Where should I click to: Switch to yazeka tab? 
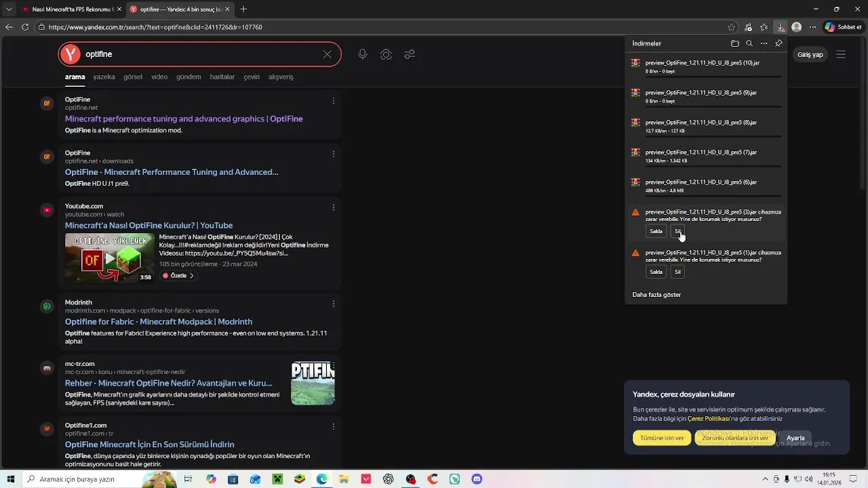click(104, 77)
